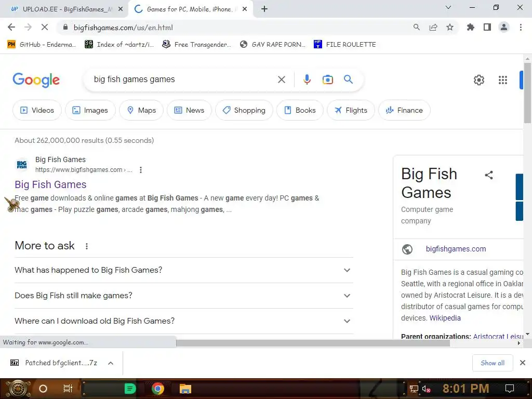Open the notification center icon
This screenshot has height=399, width=532.
pos(509,389)
